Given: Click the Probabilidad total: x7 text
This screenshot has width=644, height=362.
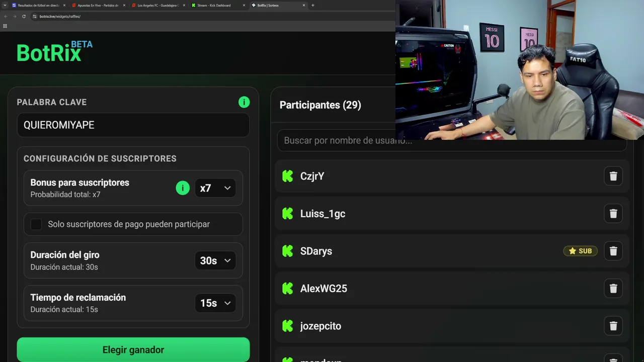Looking at the screenshot, I should point(65,195).
